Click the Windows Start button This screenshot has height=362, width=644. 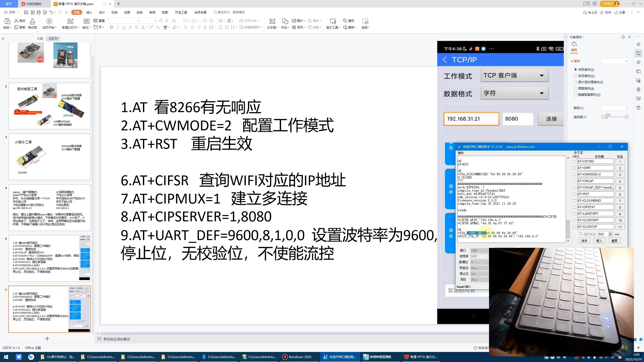(6, 357)
